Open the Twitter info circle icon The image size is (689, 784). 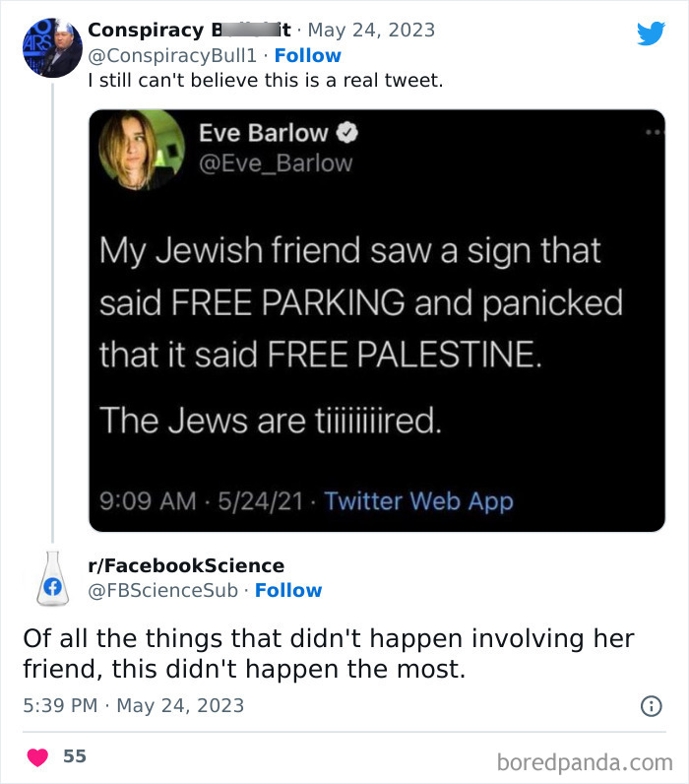651,705
